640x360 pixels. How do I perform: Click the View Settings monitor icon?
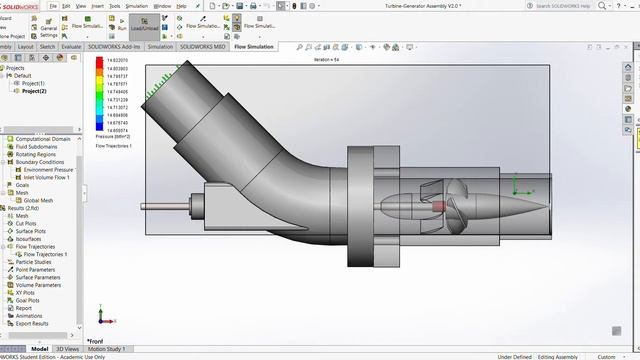coord(409,47)
